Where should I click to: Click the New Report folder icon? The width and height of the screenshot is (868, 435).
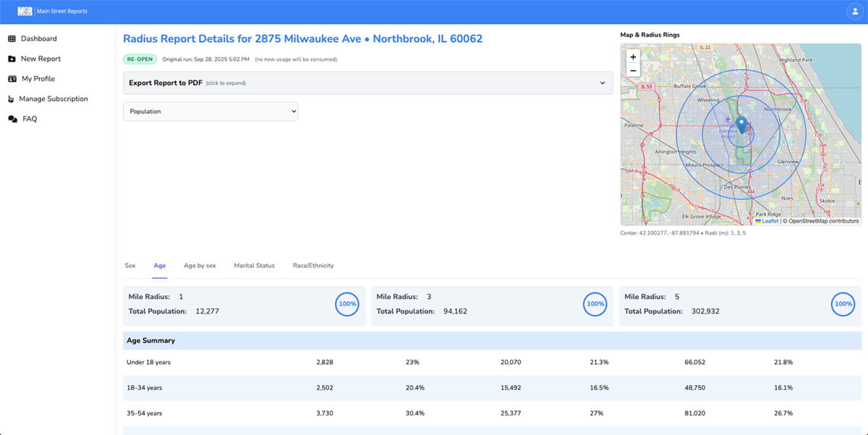[11, 59]
